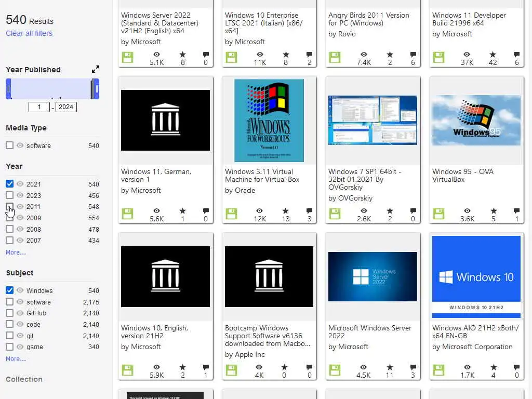This screenshot has height=399, width=532.
Task: Uncheck the Windows subject filter
Action: click(x=9, y=290)
